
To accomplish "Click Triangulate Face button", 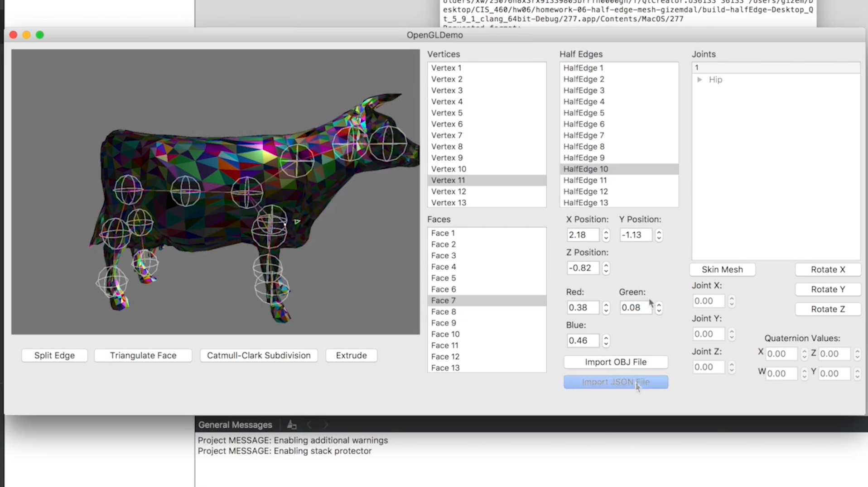I will pyautogui.click(x=143, y=355).
